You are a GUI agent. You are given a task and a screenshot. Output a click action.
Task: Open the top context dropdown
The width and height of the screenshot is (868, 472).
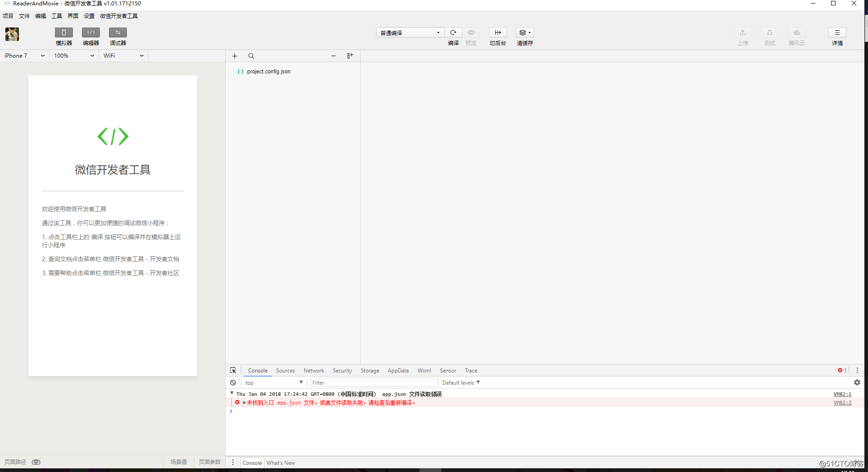274,382
